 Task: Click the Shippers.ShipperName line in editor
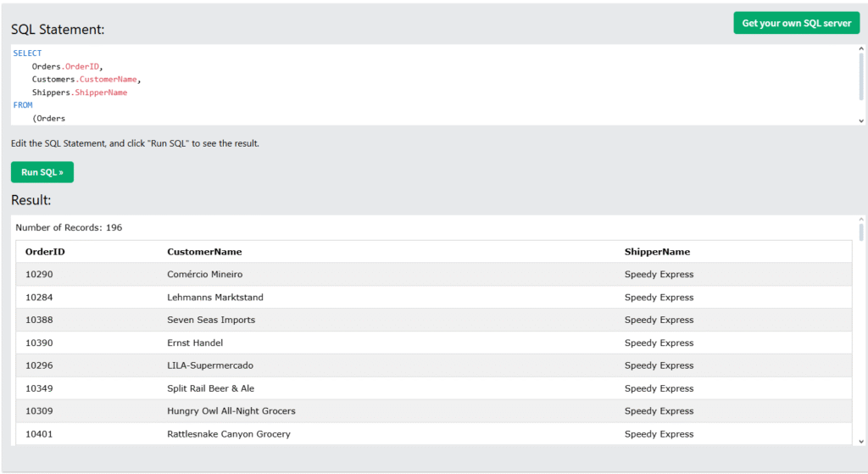click(80, 92)
